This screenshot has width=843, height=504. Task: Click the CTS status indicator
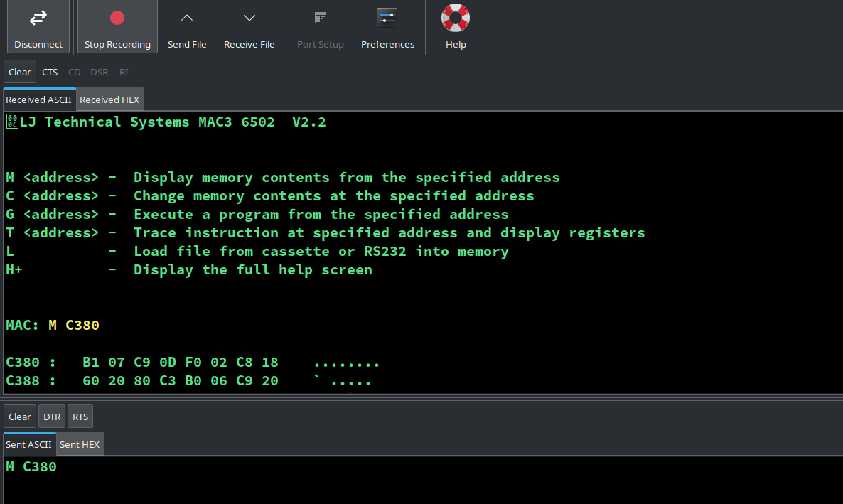(x=50, y=72)
